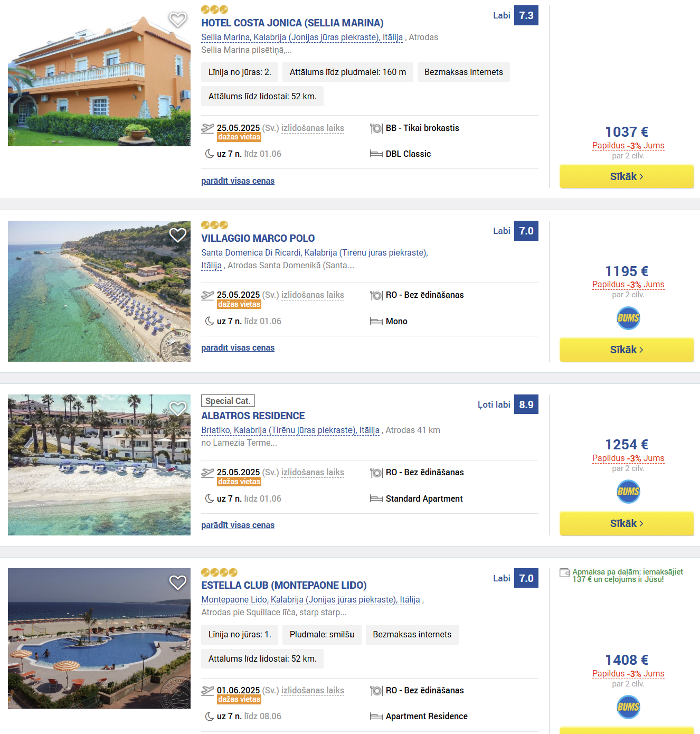The height and width of the screenshot is (734, 700).
Task: Click installment payment wallet icon
Action: pos(564,572)
